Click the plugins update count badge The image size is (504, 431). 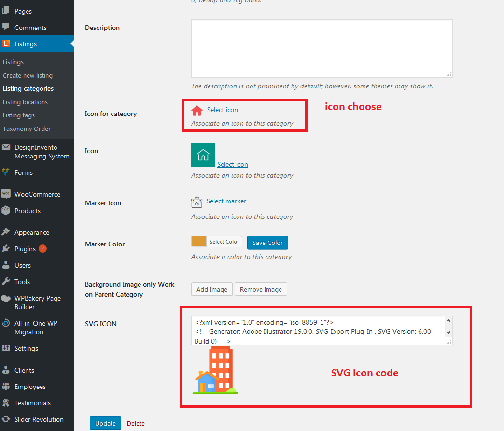coord(43,249)
